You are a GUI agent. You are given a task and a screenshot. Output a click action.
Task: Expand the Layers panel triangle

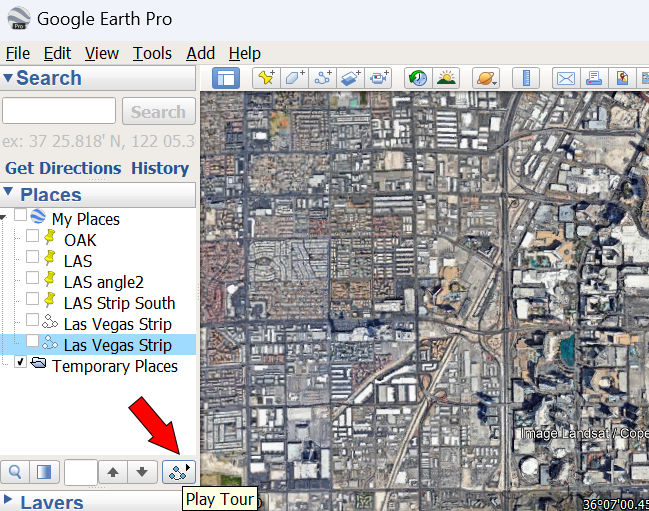click(7, 499)
